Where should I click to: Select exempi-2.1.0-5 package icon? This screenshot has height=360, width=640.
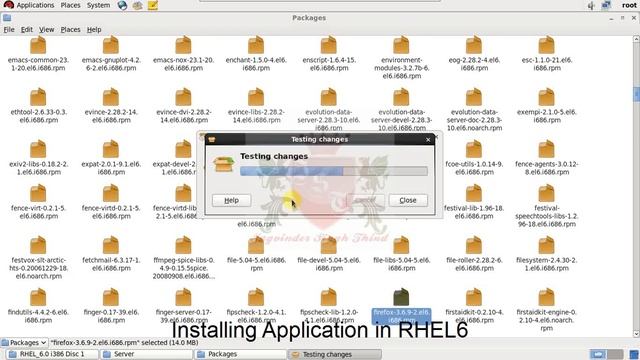pyautogui.click(x=547, y=97)
